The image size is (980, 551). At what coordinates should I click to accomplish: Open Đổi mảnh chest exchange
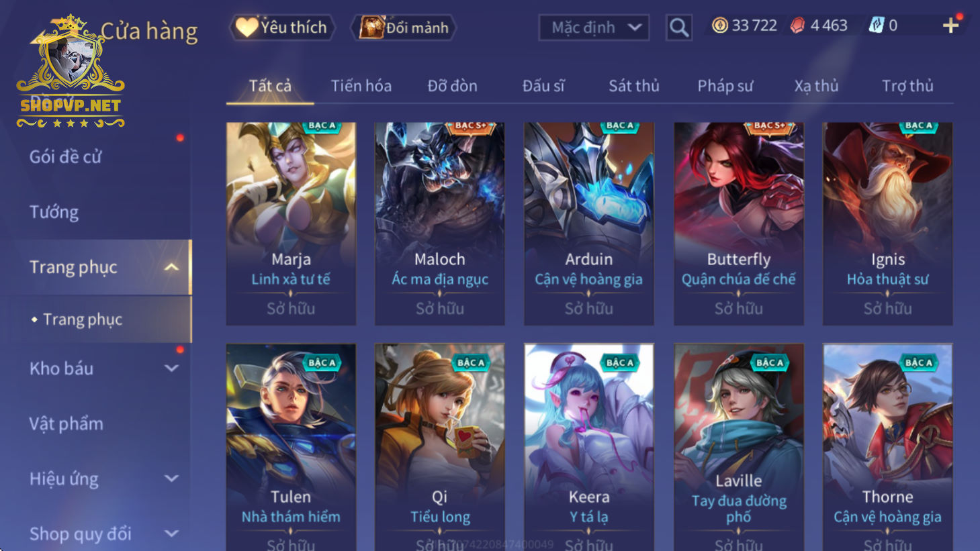pos(404,28)
